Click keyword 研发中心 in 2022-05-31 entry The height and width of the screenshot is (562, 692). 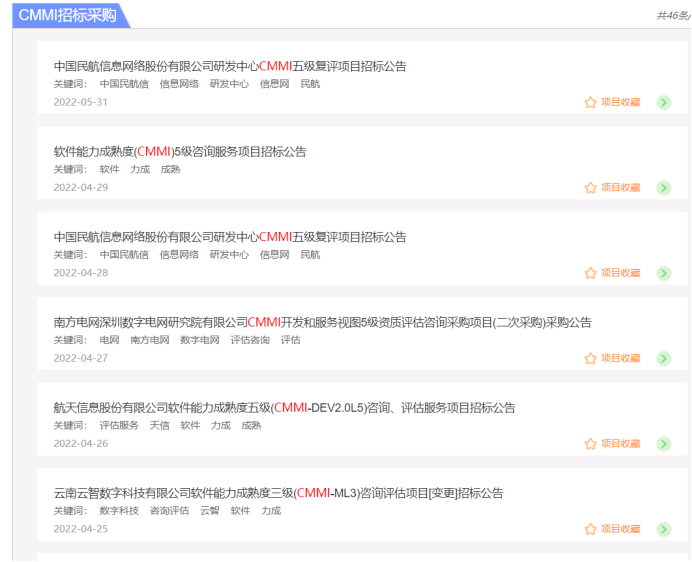coord(229,84)
